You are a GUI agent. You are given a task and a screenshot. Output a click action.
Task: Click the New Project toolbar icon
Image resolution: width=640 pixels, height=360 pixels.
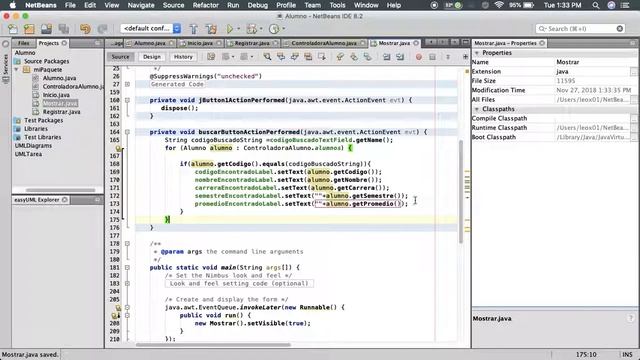pos(29,29)
